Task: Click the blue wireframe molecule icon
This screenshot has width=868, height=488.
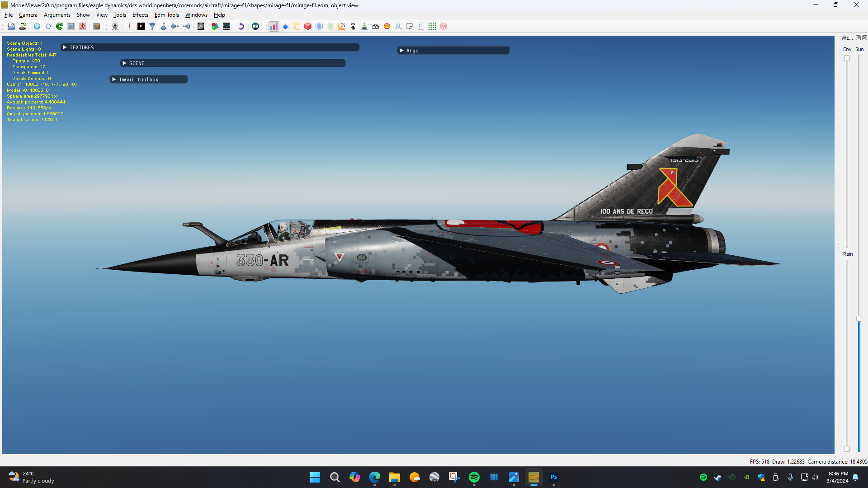Action: point(398,26)
